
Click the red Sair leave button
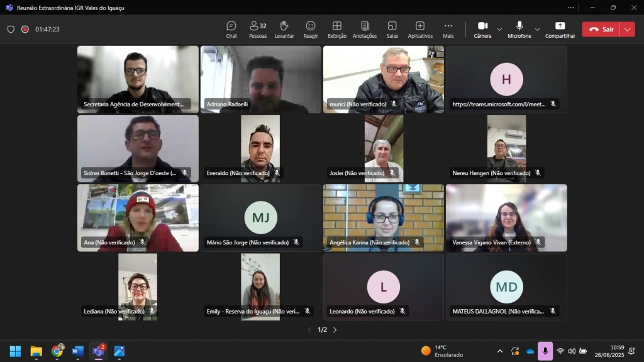pos(601,29)
